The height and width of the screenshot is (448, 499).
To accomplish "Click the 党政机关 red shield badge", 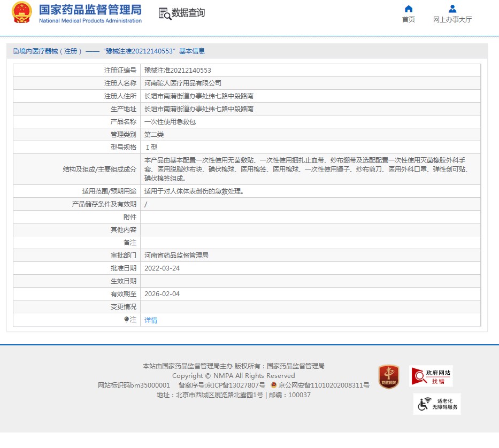I will pyautogui.click(x=388, y=377).
